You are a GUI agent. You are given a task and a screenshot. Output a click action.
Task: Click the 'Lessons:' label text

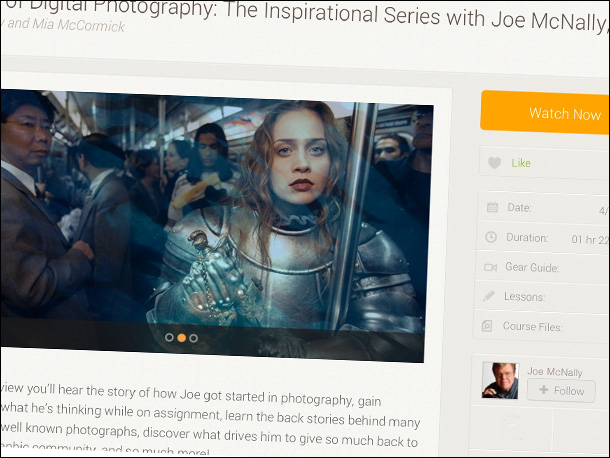pyautogui.click(x=524, y=297)
